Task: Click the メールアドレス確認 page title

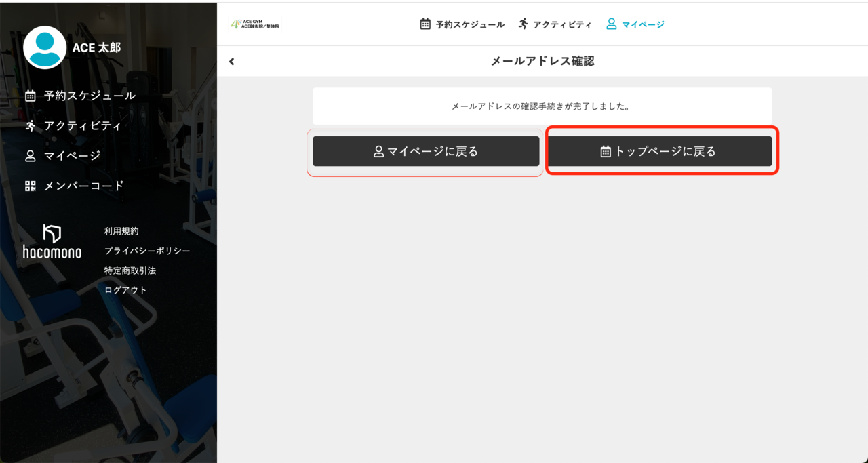Action: pos(542,61)
